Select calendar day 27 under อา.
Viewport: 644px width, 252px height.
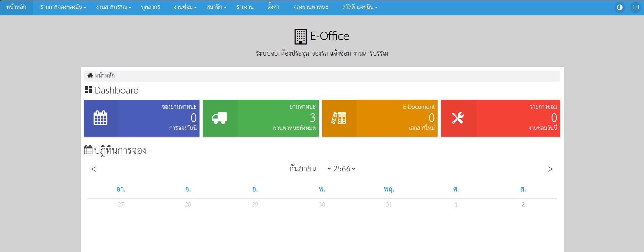(121, 204)
